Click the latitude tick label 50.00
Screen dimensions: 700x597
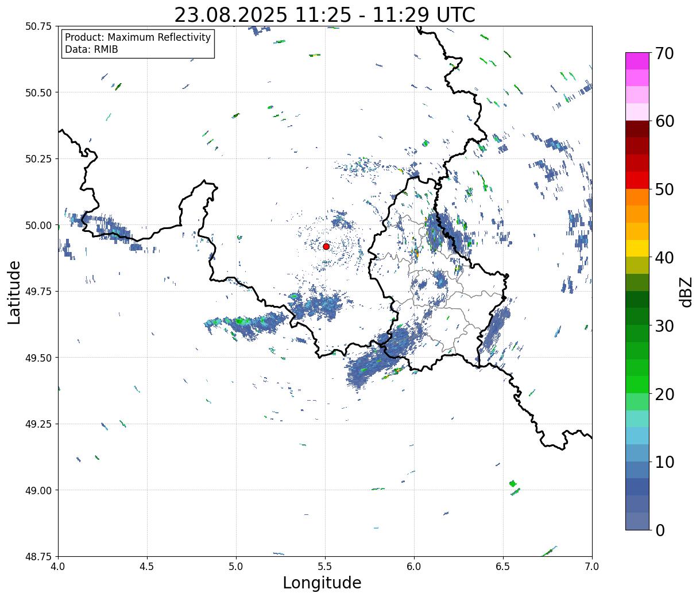(38, 225)
